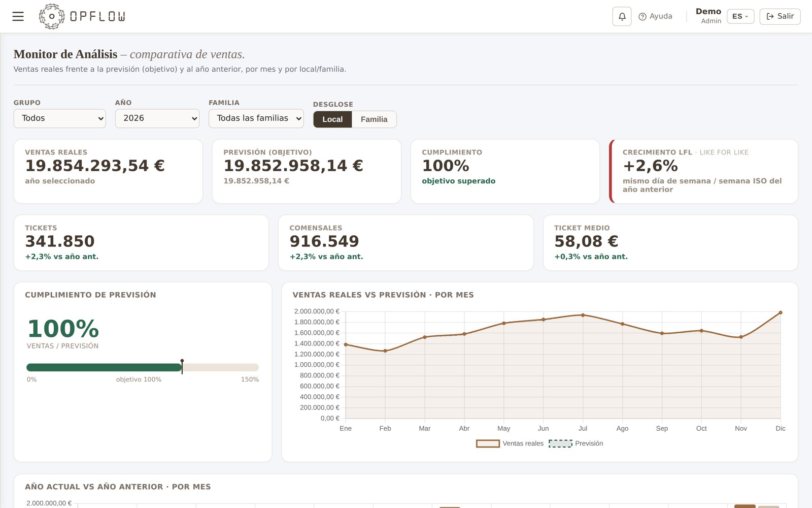The height and width of the screenshot is (508, 812).
Task: Click the Dic data point on chart
Action: 780,313
